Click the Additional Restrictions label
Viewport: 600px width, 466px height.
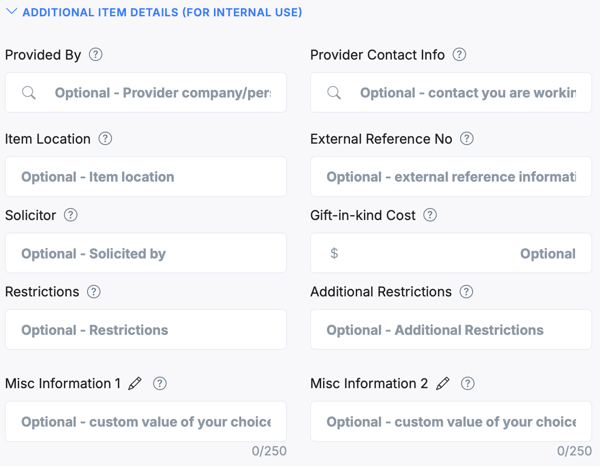(x=381, y=292)
